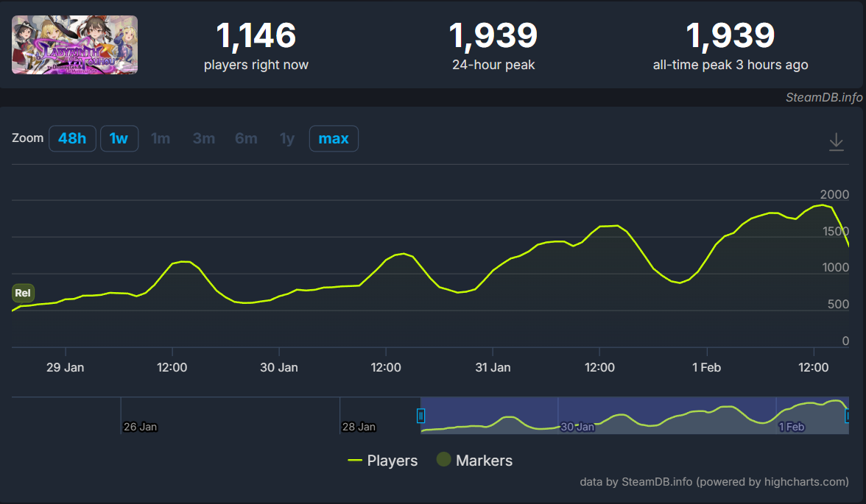The width and height of the screenshot is (866, 504).
Task: Click the download chart icon
Action: click(x=836, y=141)
